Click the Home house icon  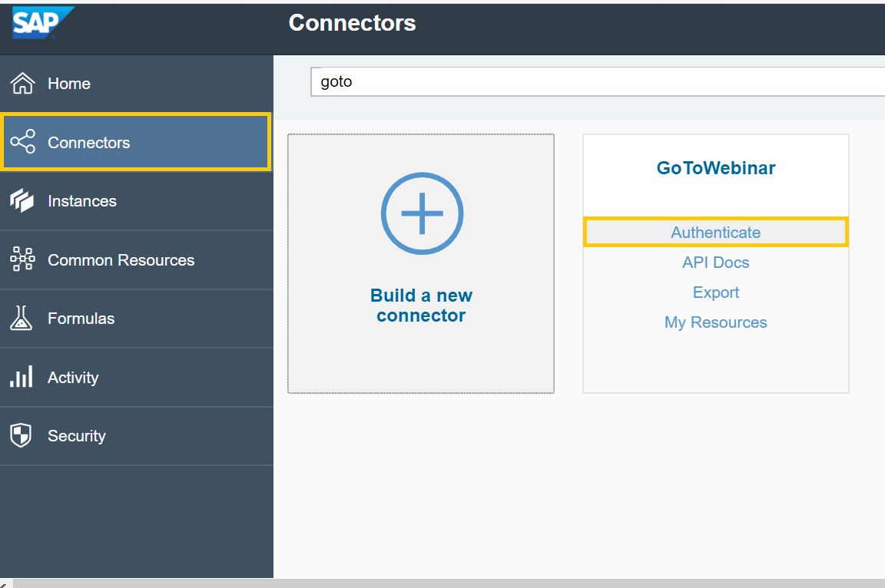click(22, 84)
